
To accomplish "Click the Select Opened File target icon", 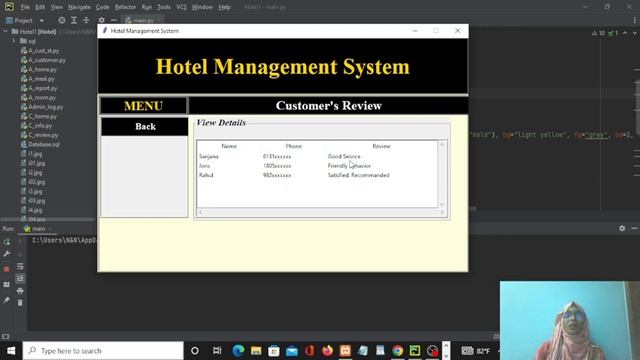I will pyautogui.click(x=62, y=20).
